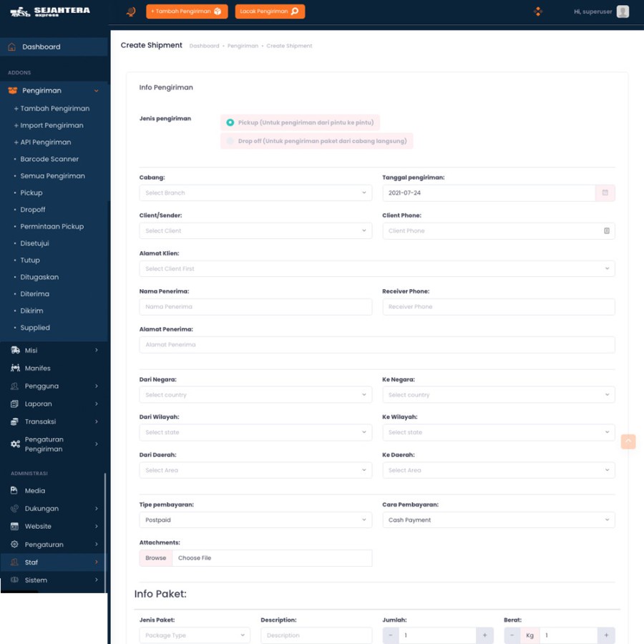Decrease Berat with minus button
Viewport: 644px width, 644px height.
(x=512, y=635)
